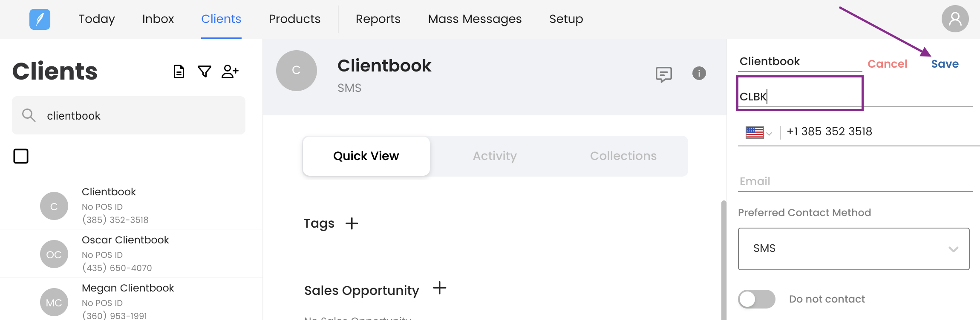Open the US flag country code dropdown
This screenshot has width=980, height=320.
[x=758, y=133]
